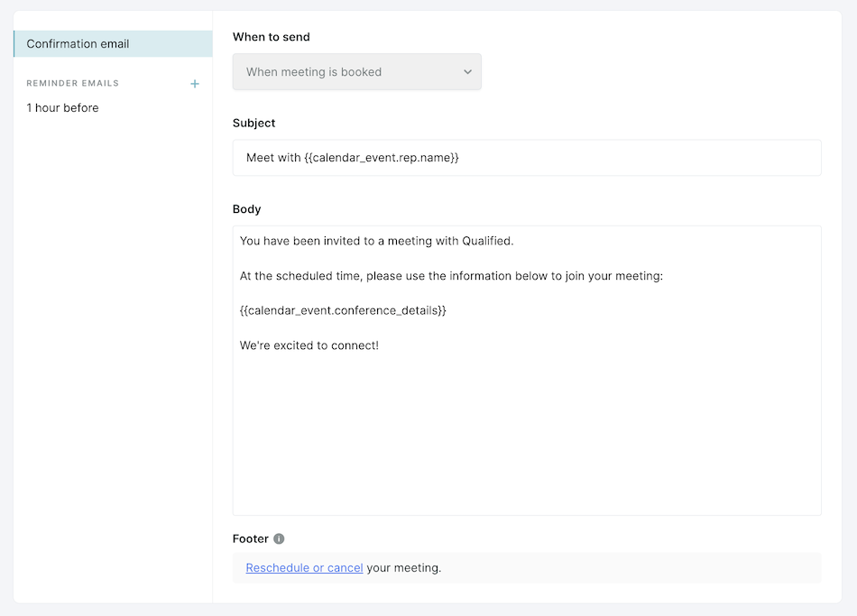Open the When to send dropdown
857x616 pixels.
pyautogui.click(x=357, y=71)
